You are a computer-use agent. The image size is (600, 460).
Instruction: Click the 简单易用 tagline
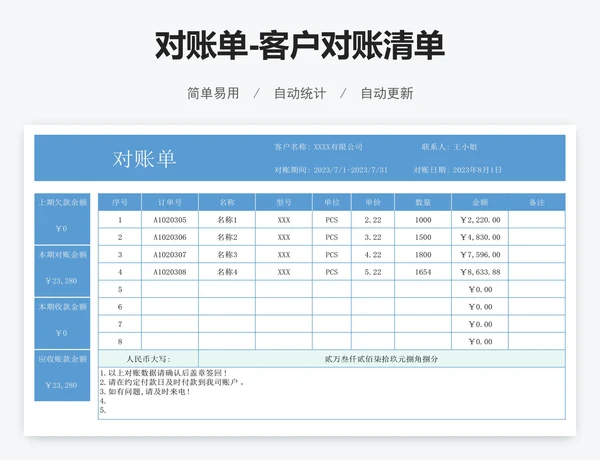(213, 93)
